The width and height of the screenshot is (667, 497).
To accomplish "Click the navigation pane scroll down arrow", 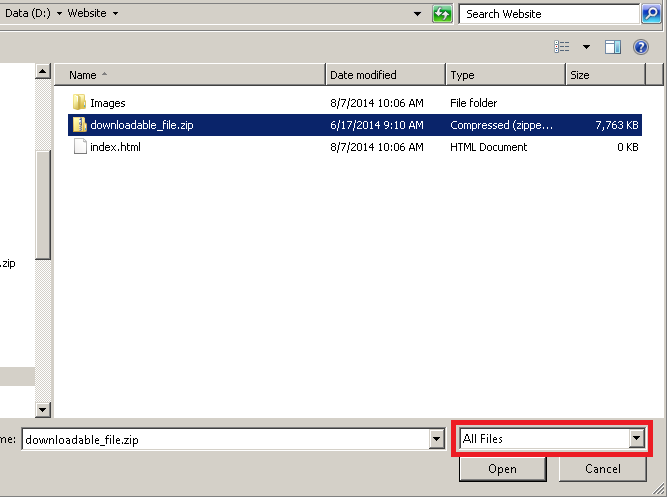I will [x=42, y=409].
